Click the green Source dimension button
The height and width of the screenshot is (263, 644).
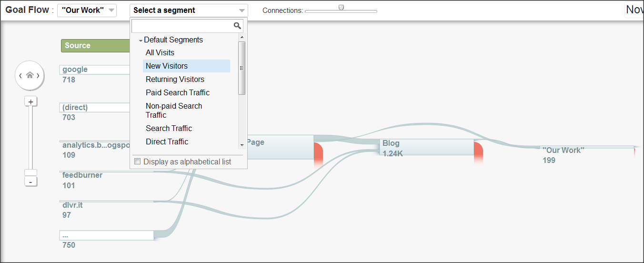tap(95, 46)
